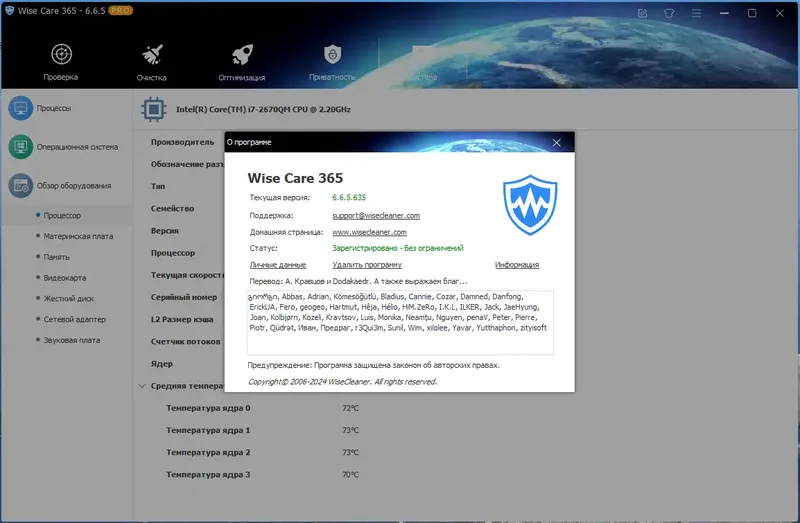The image size is (800, 523).
Task: Click the Ядер row label
Action: [x=162, y=364]
